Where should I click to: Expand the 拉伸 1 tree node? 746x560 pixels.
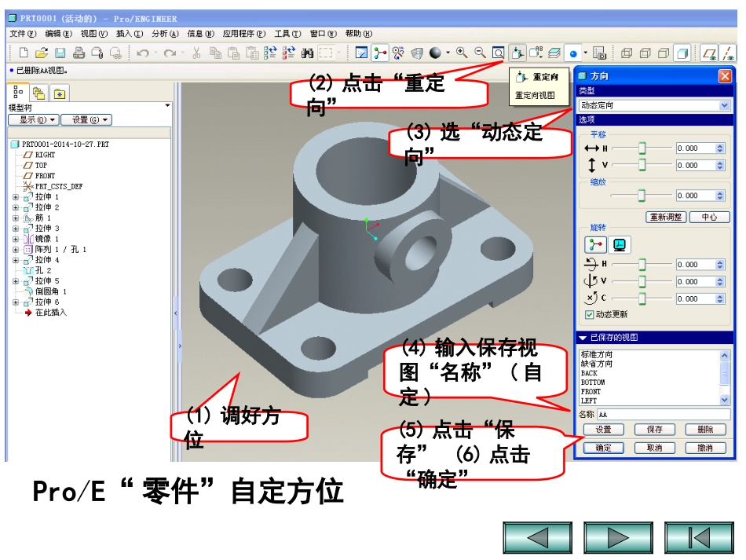pos(16,197)
